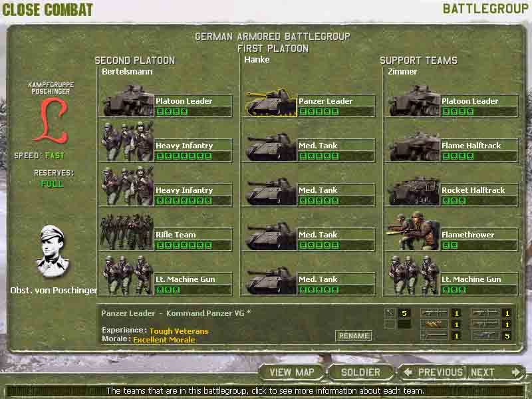Click the Flamethrower strength skull bar
This screenshot has height=399, width=532.
(450, 245)
